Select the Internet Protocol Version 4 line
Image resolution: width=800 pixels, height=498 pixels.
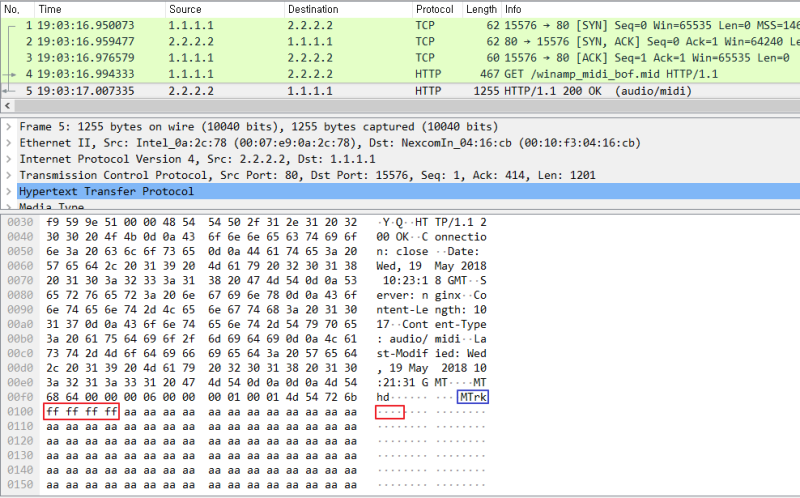click(x=197, y=159)
